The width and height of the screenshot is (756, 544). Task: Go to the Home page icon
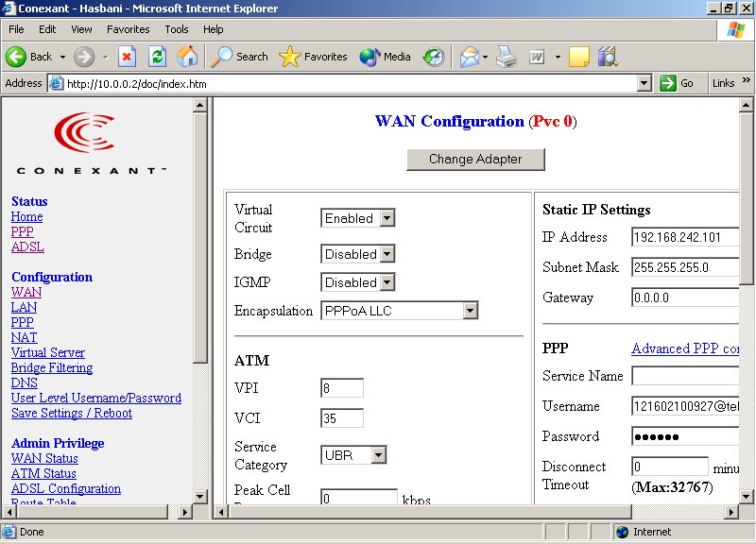187,57
